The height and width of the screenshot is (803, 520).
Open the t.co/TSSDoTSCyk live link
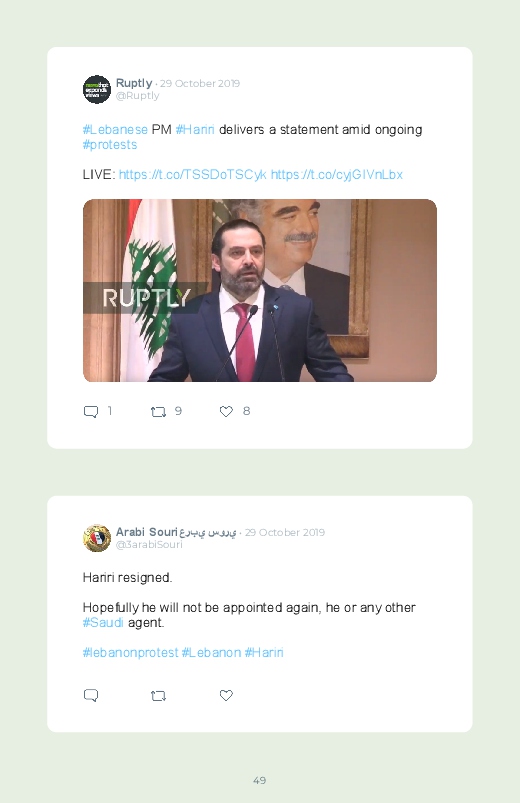[192, 175]
